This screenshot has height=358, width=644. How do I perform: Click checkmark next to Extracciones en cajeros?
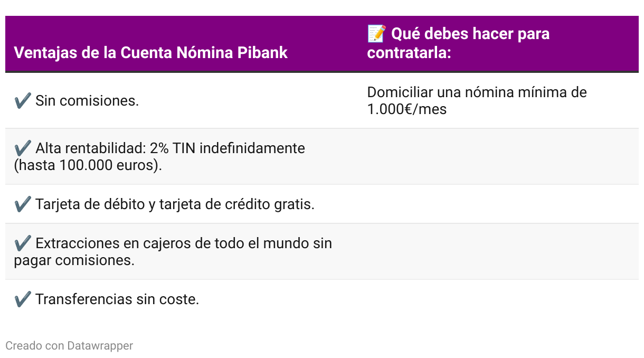click(23, 243)
